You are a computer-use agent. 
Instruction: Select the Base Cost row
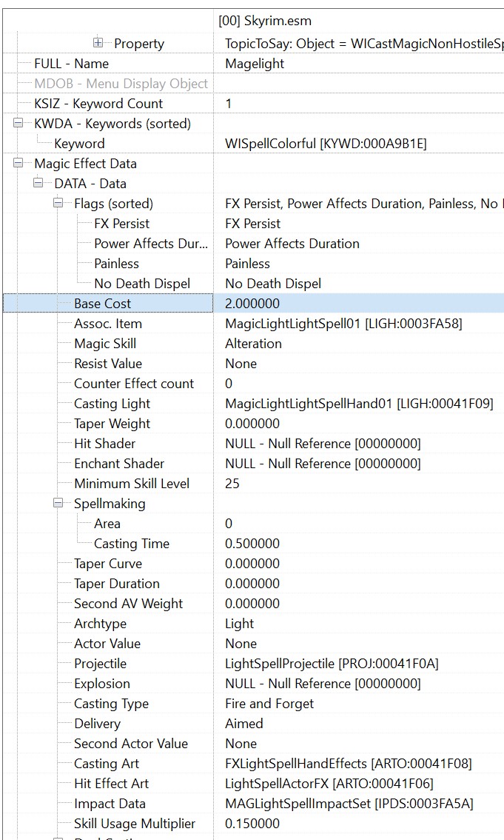tap(253, 303)
